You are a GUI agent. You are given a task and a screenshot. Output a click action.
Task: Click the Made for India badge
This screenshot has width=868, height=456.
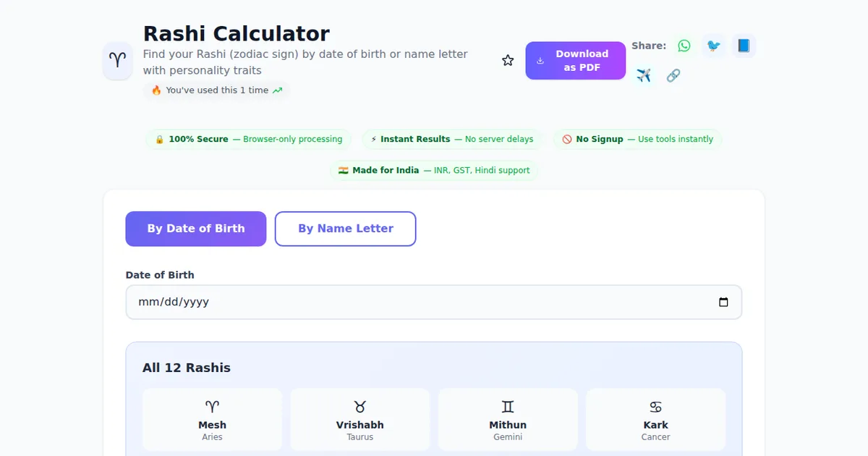tap(434, 170)
